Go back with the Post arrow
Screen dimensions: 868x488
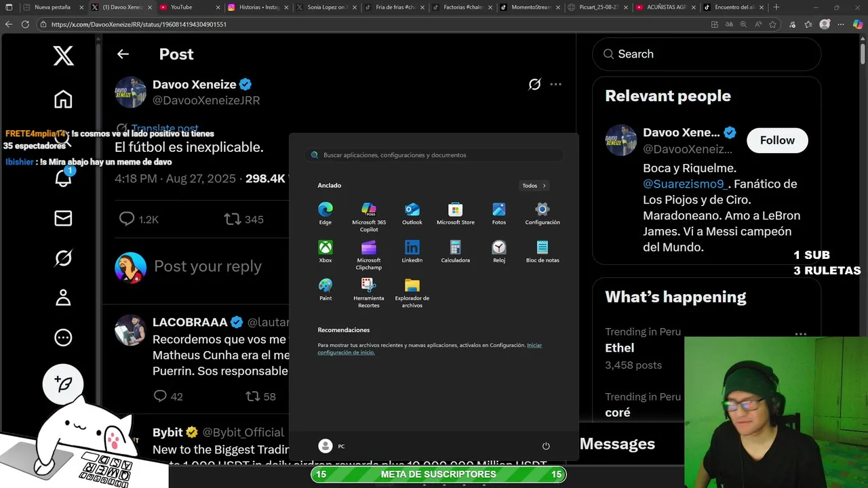pos(123,54)
